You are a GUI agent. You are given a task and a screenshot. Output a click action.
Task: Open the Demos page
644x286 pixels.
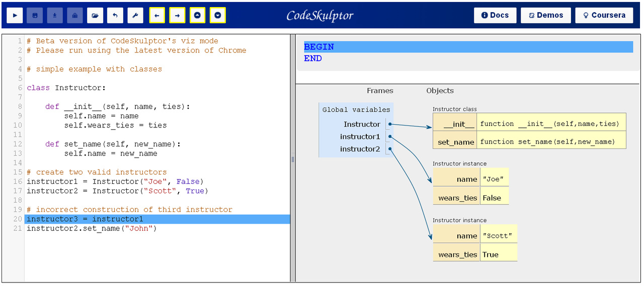point(546,15)
